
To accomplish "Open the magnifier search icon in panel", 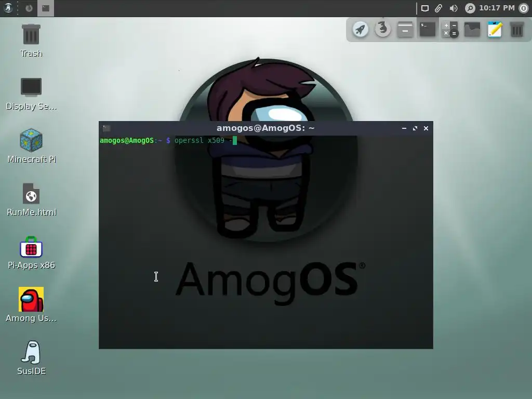I will point(470,8).
